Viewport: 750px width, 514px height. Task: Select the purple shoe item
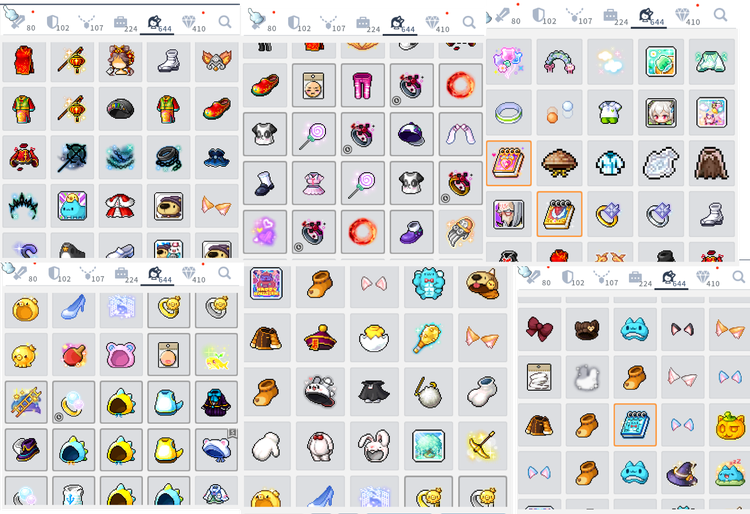[x=411, y=232]
